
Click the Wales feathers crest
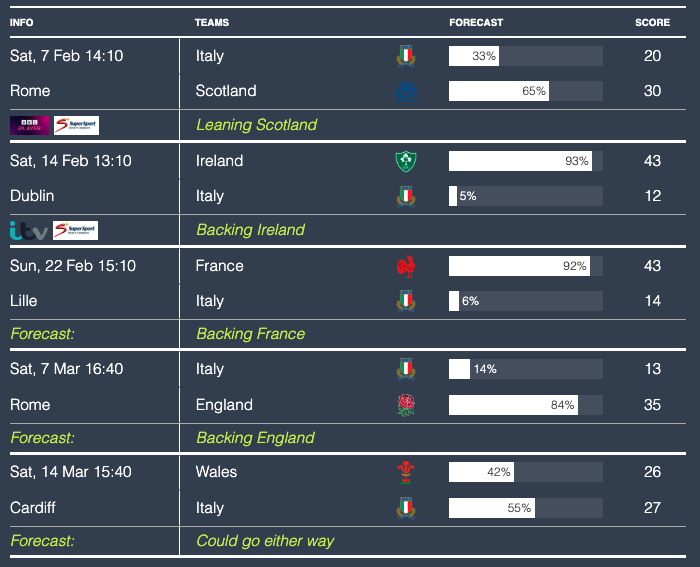pyautogui.click(x=406, y=472)
